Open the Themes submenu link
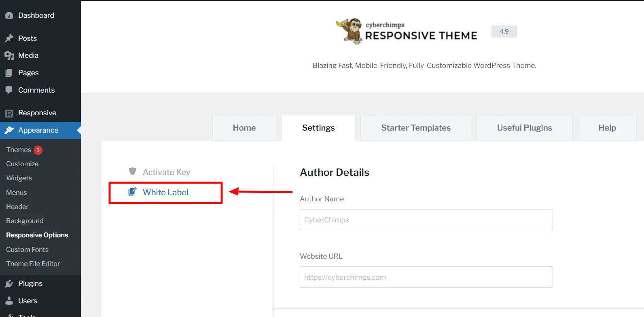 click(19, 150)
